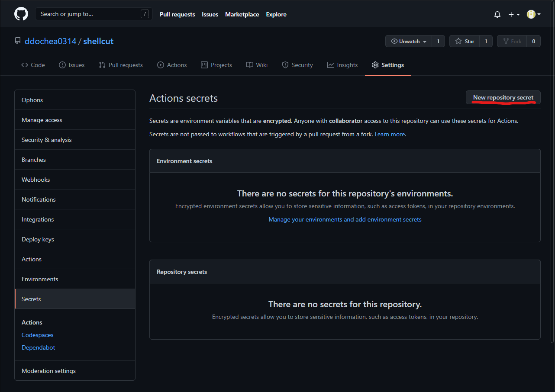Open Pull requests in top navigation

pos(177,14)
